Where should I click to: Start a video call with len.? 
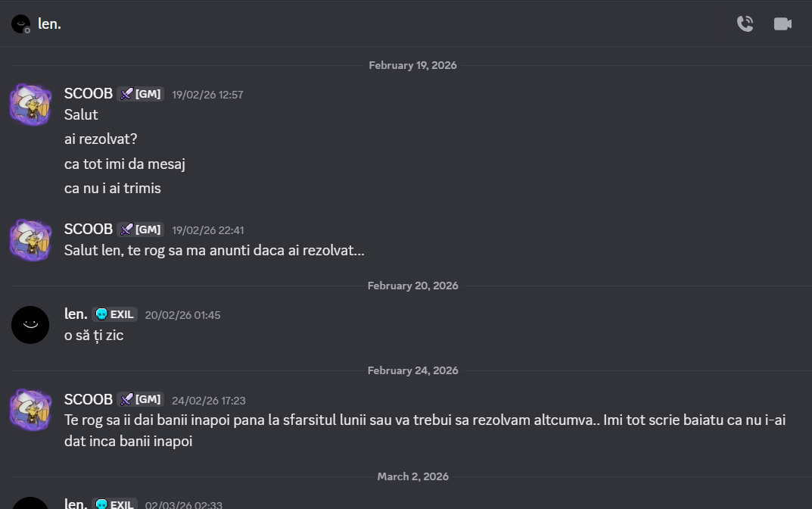782,23
